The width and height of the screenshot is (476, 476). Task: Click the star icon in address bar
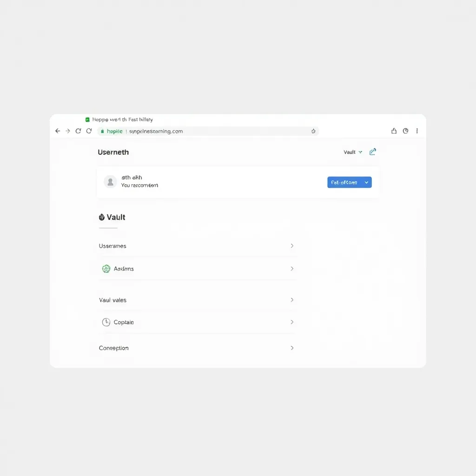[313, 131]
